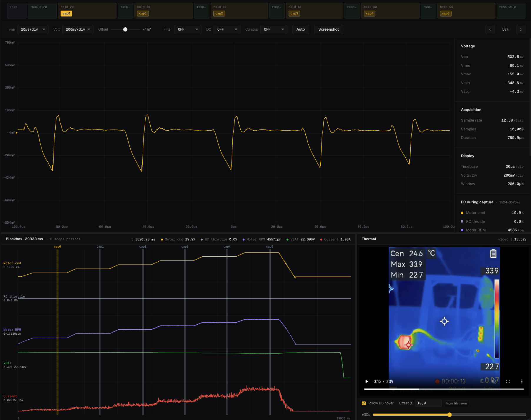Enter fullscreen for the thermal video
Image resolution: width=531 pixels, height=420 pixels.
tap(508, 381)
